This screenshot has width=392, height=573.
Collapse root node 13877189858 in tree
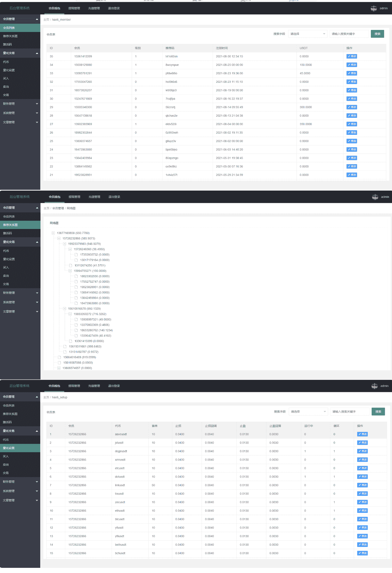coord(53,233)
